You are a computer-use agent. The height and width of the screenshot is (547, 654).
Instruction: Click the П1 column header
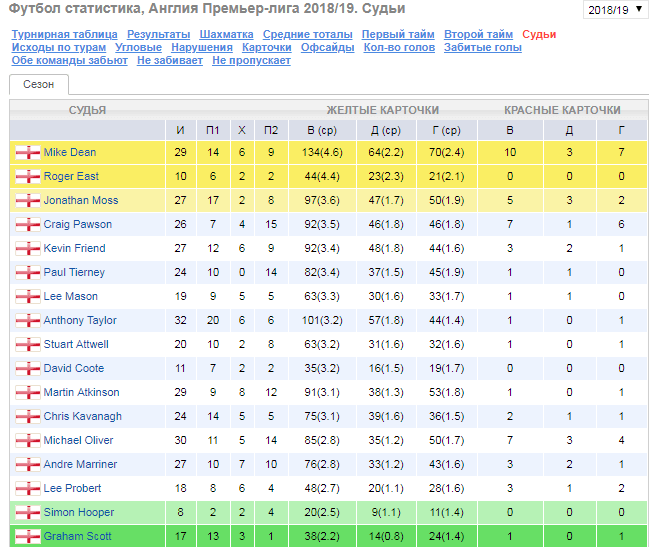point(213,130)
